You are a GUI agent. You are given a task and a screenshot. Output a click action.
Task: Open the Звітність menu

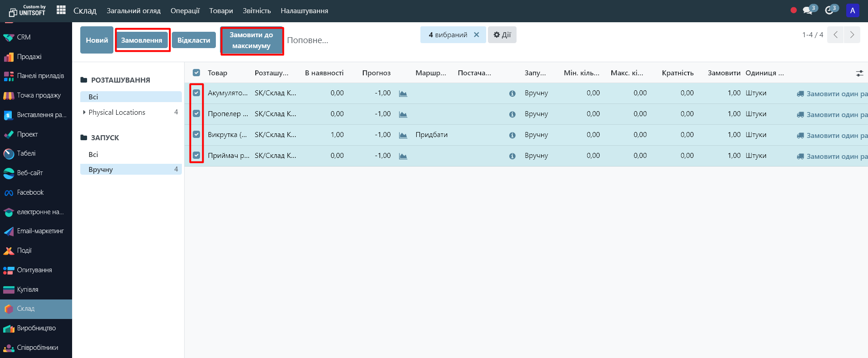tap(256, 11)
